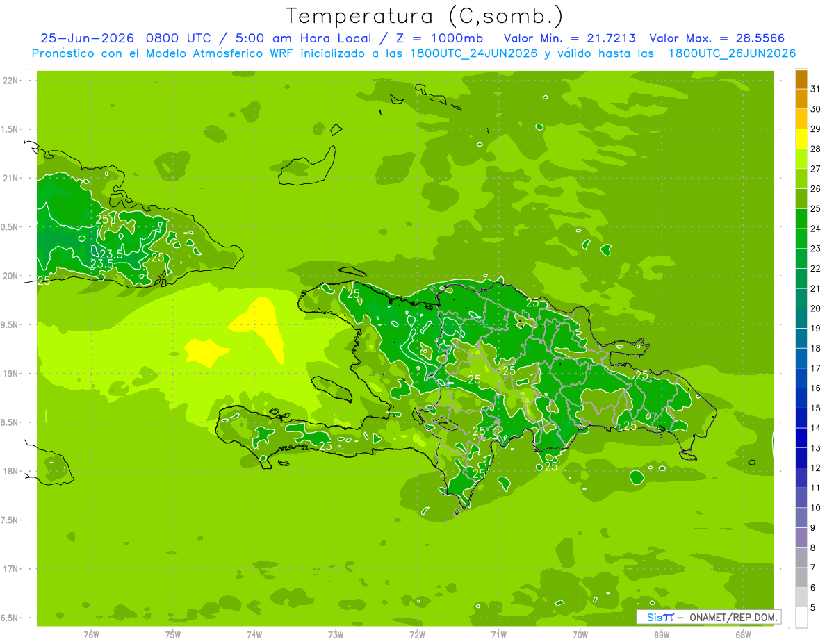This screenshot has width=834, height=644.
Task: Click longitude axis label 76W
Action: pyautogui.click(x=91, y=634)
